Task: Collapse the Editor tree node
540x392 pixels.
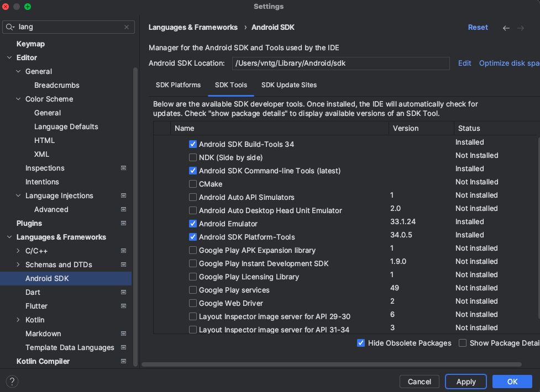Action: pos(9,57)
